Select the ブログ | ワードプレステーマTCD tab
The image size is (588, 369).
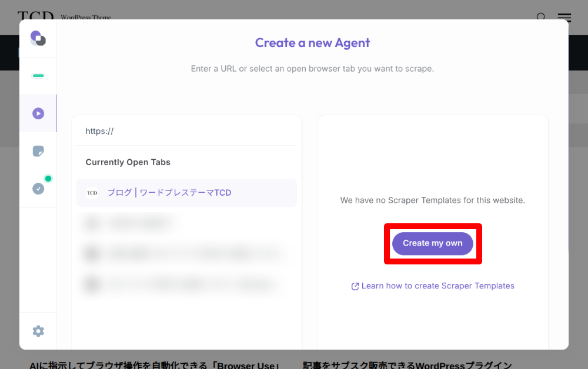click(186, 193)
